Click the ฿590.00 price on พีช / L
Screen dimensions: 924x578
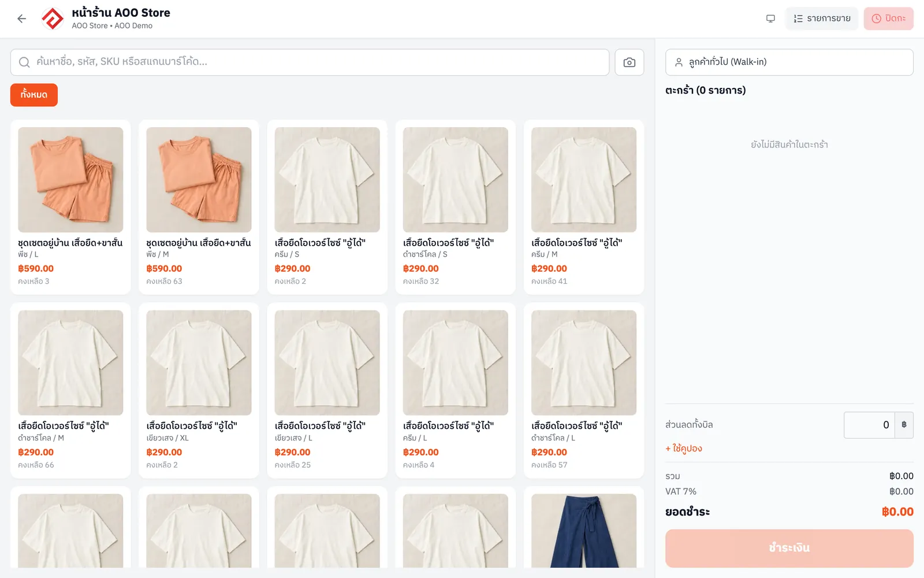pos(36,269)
